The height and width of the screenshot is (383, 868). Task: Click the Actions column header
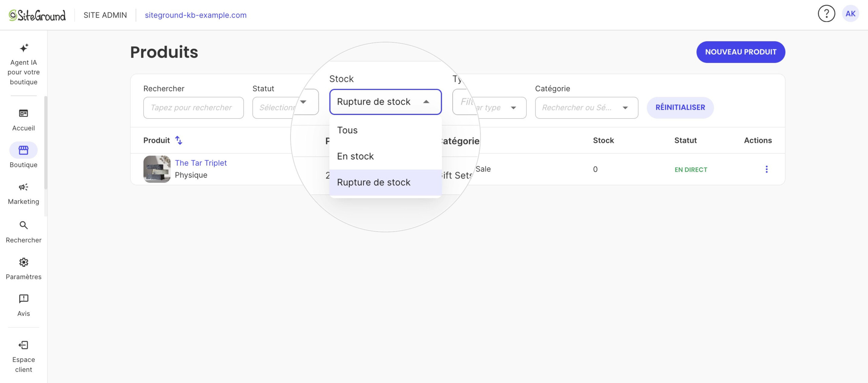[758, 140]
